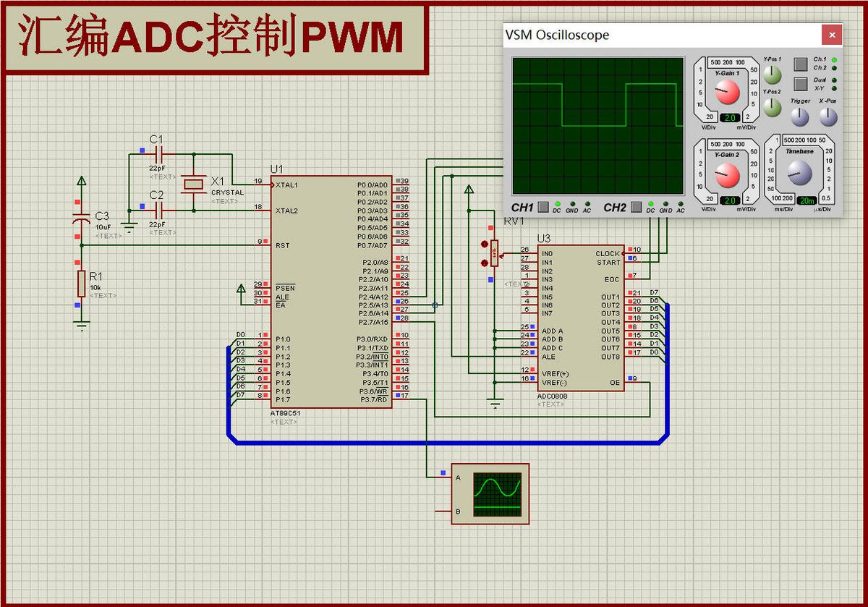Select the power terminal wired to the EA pin
Screen dimensions: 868x607
(x=241, y=289)
